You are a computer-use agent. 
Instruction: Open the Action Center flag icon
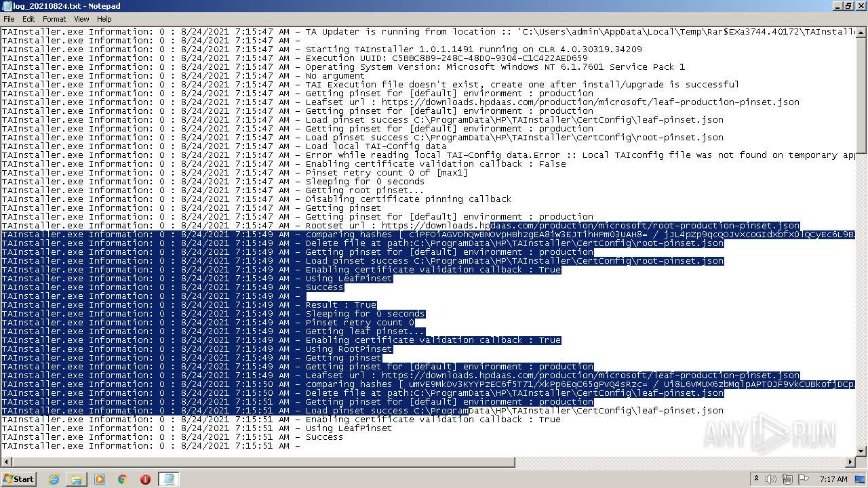[x=804, y=479]
